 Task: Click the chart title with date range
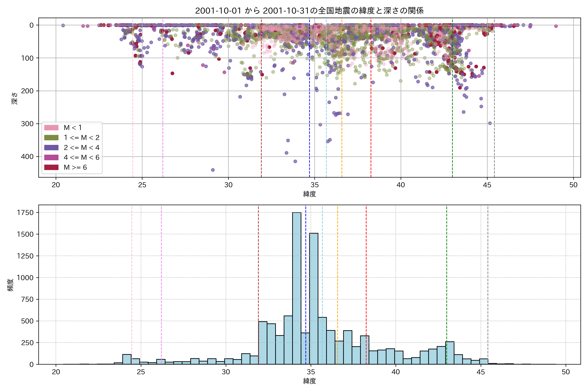coord(309,11)
